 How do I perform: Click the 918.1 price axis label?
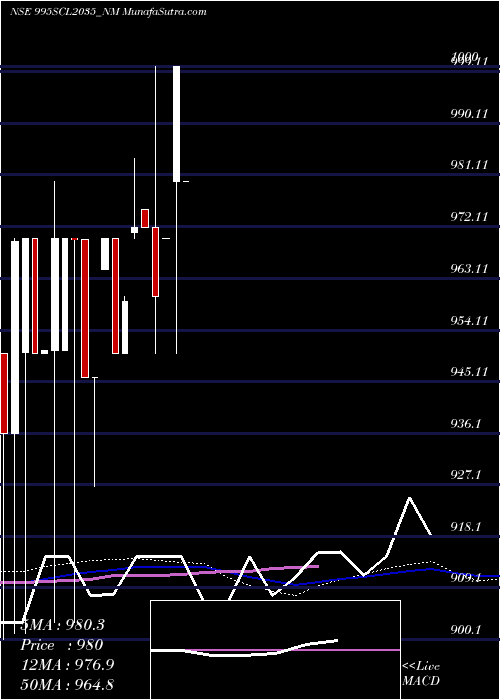(466, 527)
